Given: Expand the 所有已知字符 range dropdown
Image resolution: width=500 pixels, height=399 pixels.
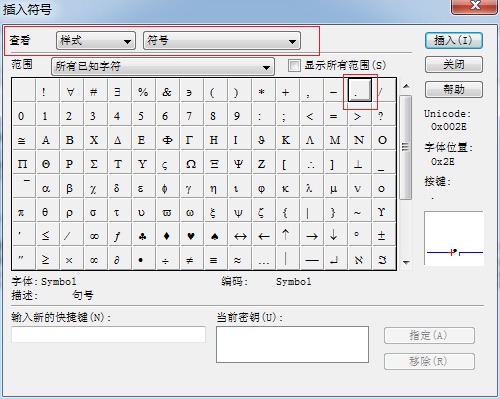Looking at the screenshot, I should [163, 66].
